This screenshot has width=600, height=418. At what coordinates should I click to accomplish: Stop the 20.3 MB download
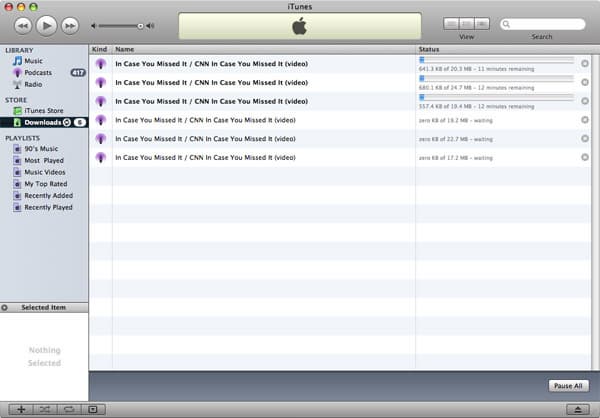point(585,64)
